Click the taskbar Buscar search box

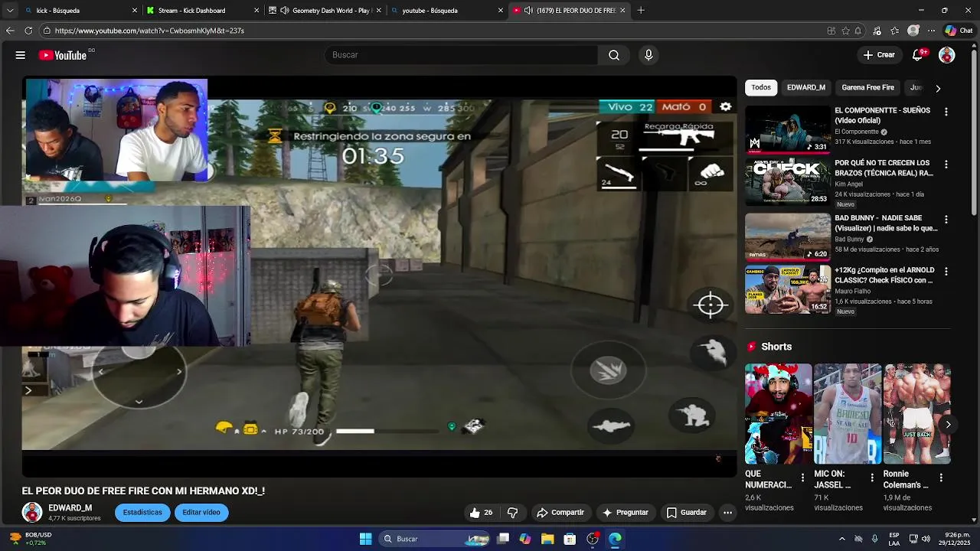click(434, 539)
